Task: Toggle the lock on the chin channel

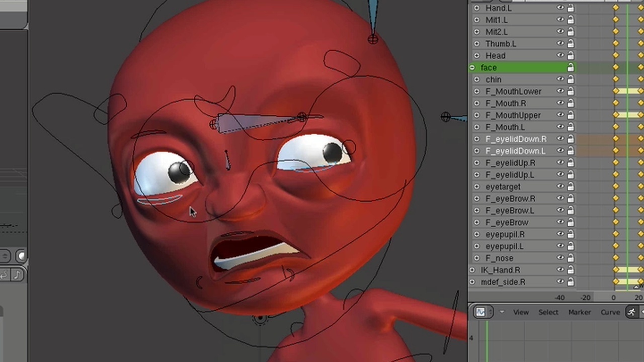Action: point(571,79)
